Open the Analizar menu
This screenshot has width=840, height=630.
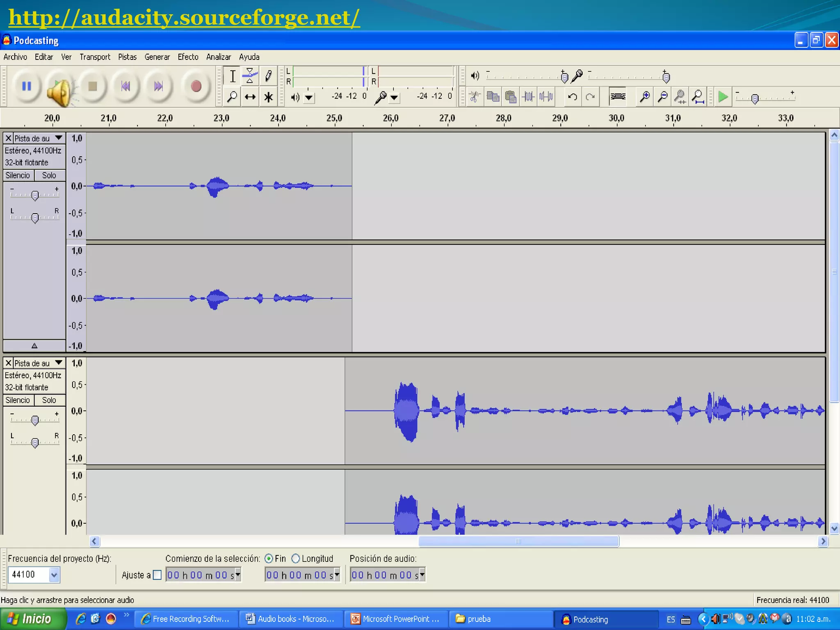tap(219, 57)
